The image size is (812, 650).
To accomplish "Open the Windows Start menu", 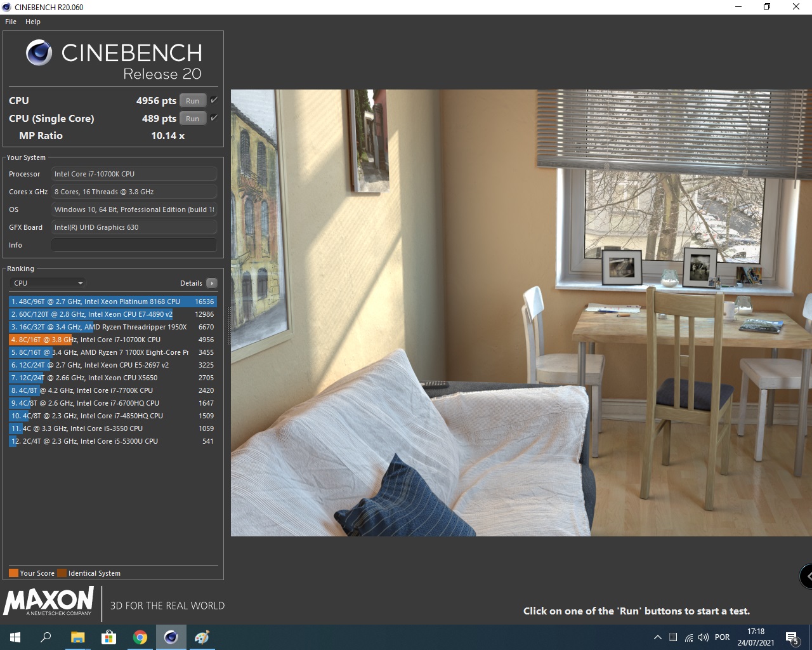I will tap(15, 637).
